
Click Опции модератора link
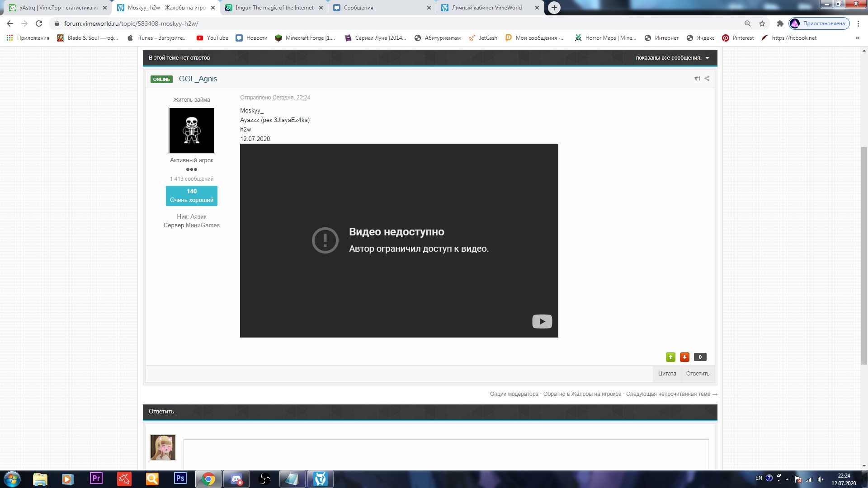tap(514, 394)
